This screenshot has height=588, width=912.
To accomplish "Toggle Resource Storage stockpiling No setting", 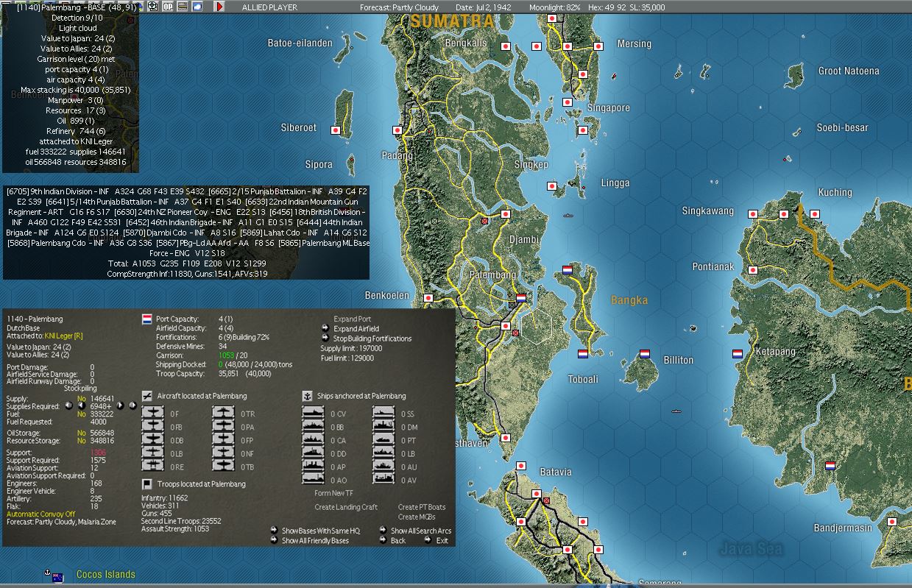I will 81,441.
